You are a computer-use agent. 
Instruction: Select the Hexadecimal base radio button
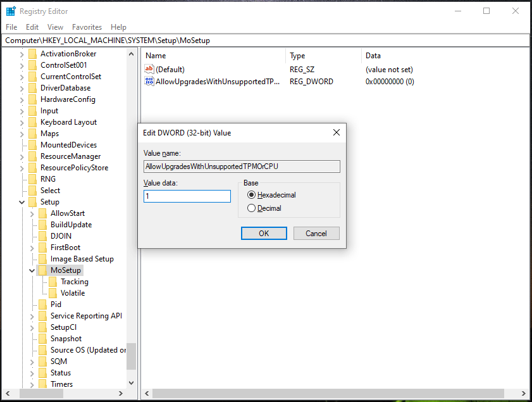tap(251, 195)
